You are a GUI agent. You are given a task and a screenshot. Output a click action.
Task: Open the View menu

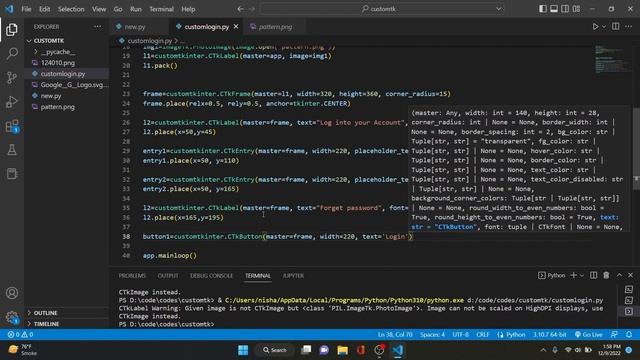99,9
